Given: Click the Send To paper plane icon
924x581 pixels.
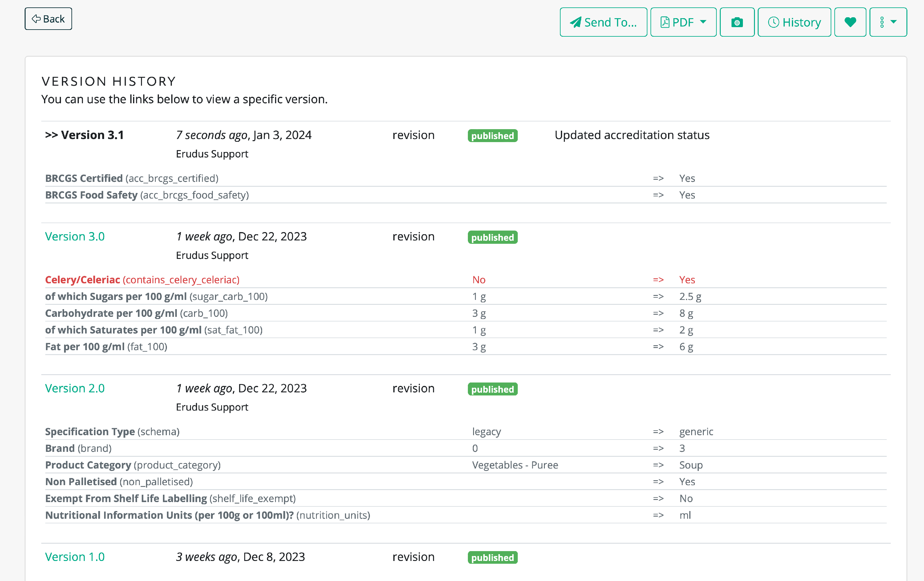Looking at the screenshot, I should 575,22.
